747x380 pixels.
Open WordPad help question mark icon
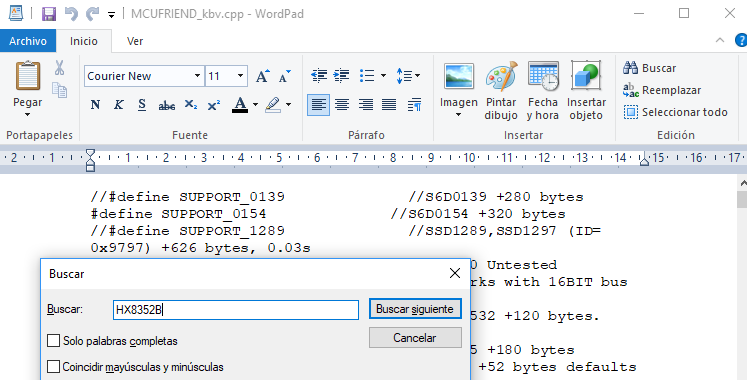coord(741,40)
